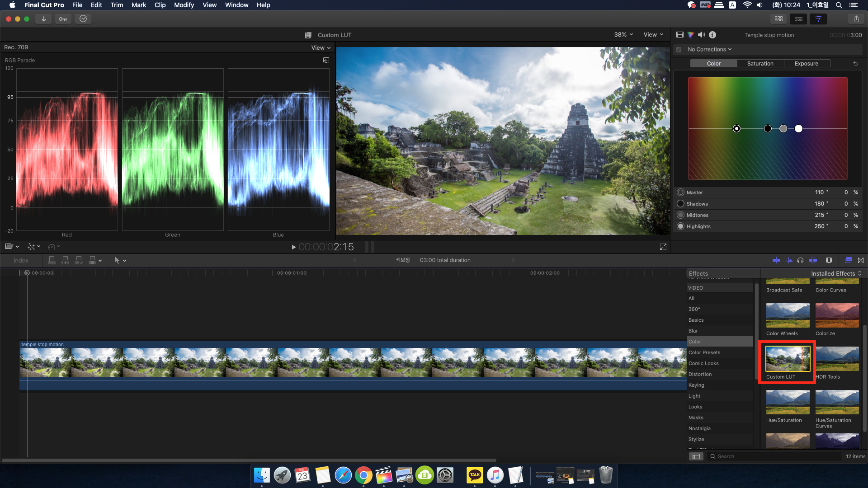Click the insert clip icon
Screen dimensions: 868x488
(65, 260)
